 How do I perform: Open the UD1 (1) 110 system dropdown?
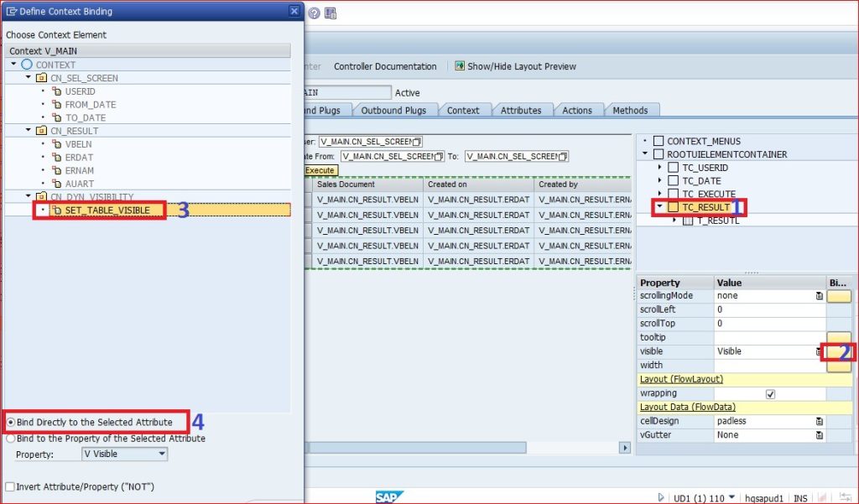coord(731,497)
